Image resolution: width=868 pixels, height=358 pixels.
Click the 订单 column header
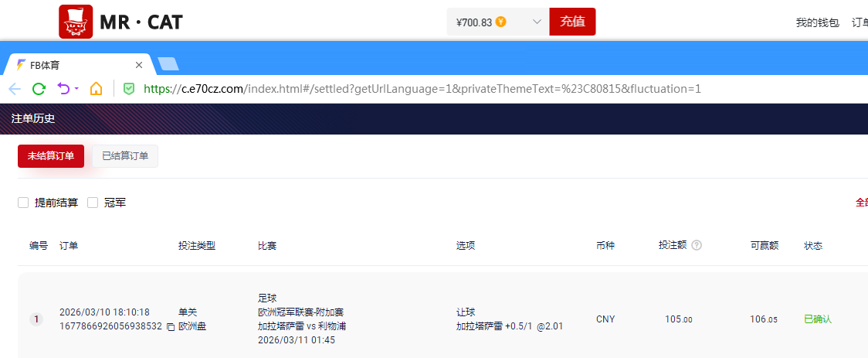[69, 246]
